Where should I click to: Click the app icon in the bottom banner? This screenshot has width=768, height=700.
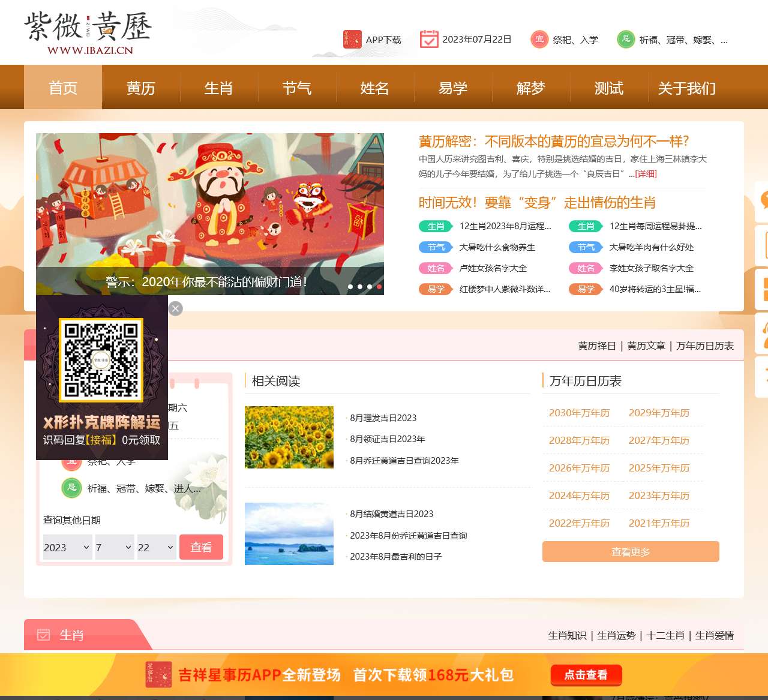click(x=158, y=675)
